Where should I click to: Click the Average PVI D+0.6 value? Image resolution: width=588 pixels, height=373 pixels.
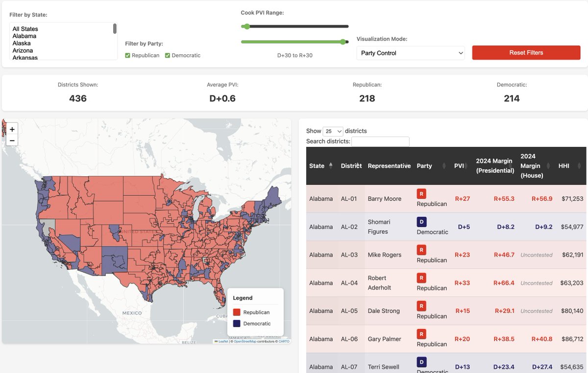pos(222,98)
